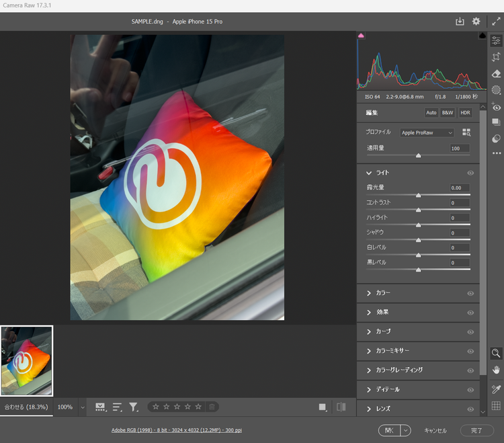The width and height of the screenshot is (504, 443).
Task: Rate the photo five stars
Action: 198,407
